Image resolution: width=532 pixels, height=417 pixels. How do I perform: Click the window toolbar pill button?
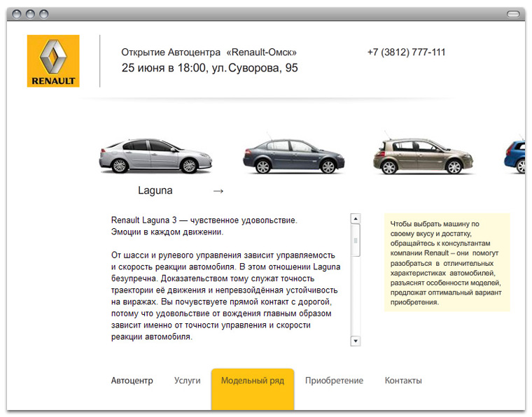pyautogui.click(x=513, y=14)
